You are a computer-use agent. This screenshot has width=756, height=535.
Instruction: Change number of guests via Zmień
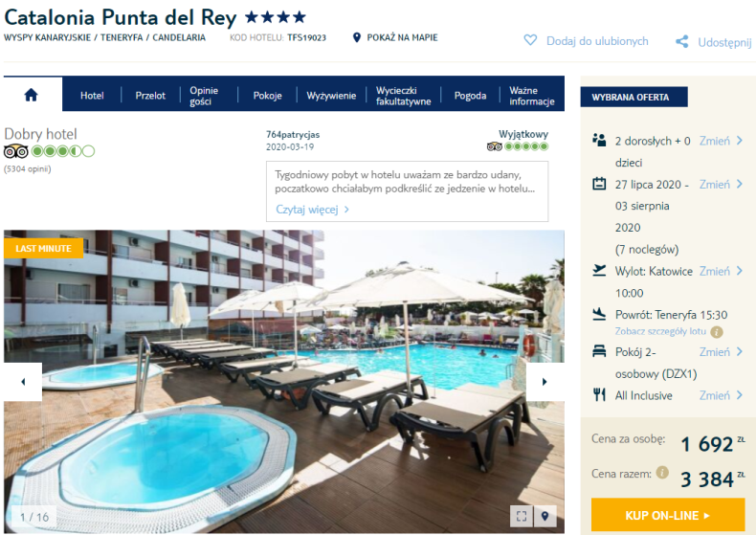pyautogui.click(x=722, y=141)
